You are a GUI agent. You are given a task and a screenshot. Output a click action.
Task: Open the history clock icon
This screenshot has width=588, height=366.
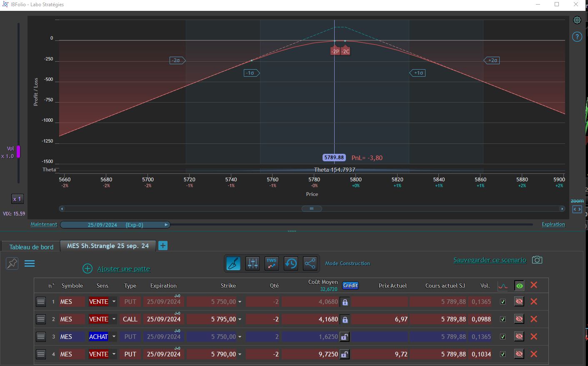(291, 263)
